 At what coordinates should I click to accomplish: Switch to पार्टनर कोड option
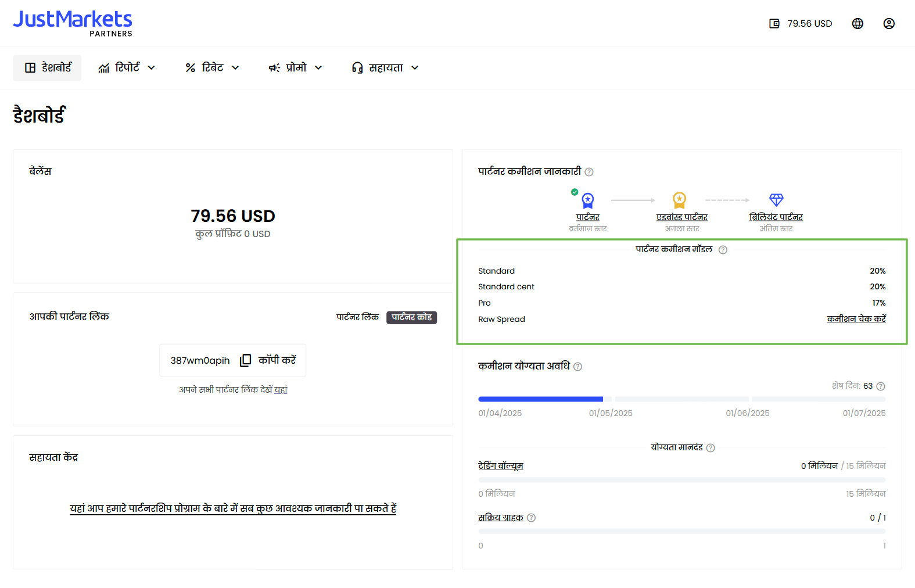411,317
